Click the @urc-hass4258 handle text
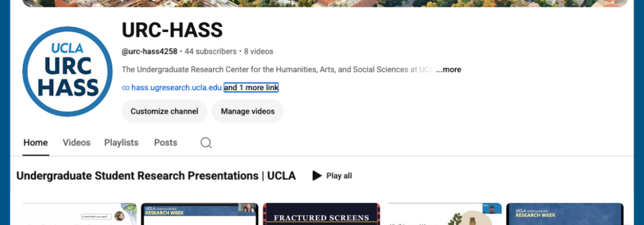Image resolution: width=644 pixels, height=225 pixels. point(149,51)
